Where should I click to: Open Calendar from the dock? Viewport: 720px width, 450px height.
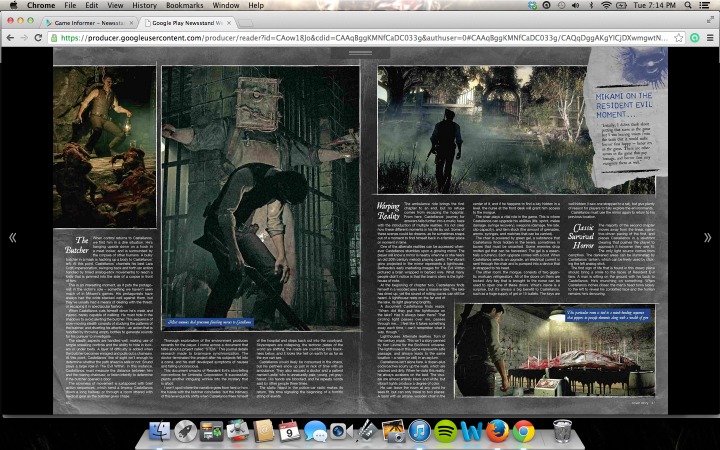click(x=289, y=431)
